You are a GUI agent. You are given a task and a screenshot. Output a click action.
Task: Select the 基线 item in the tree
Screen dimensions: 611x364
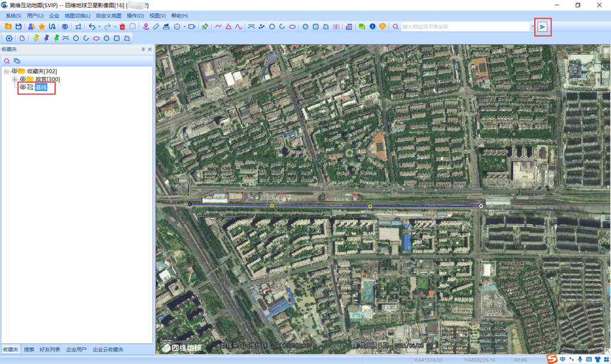coord(41,88)
